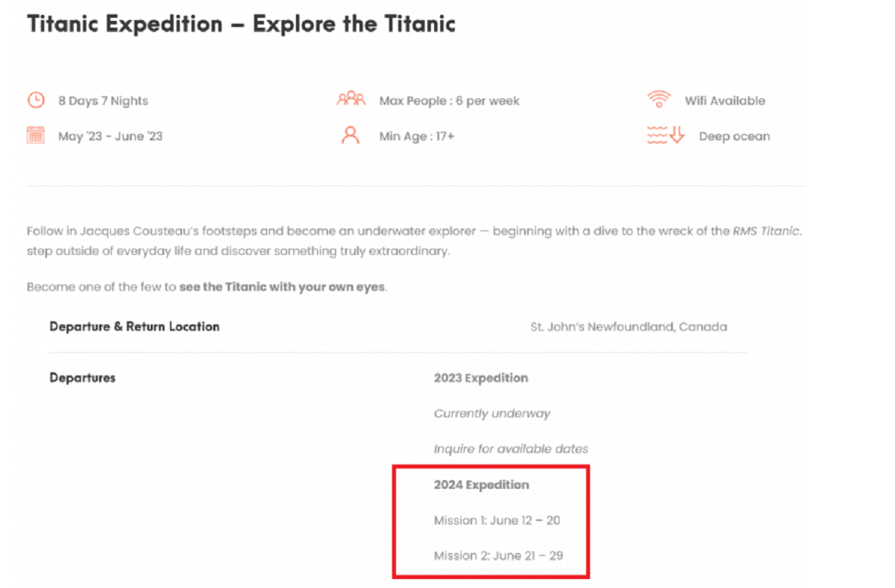Click the 8 Days 7 Nights text
Screen dimensions: 895x588
[103, 101]
